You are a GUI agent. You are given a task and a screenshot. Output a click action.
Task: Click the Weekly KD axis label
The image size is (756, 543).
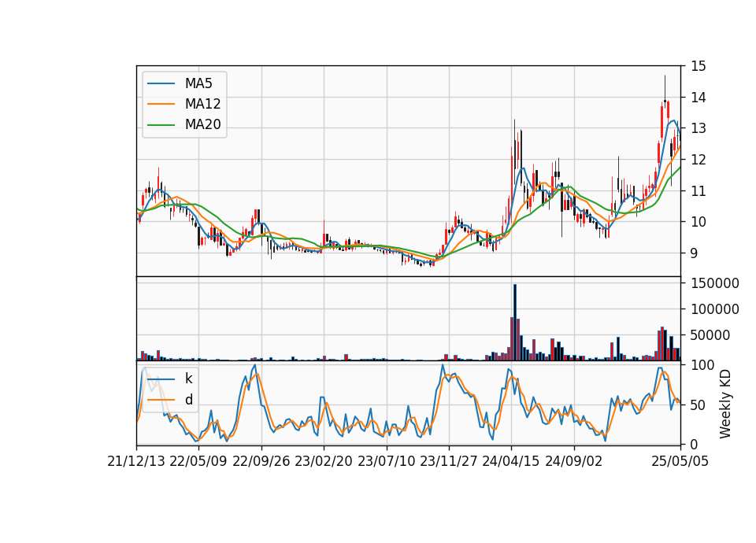(x=725, y=404)
